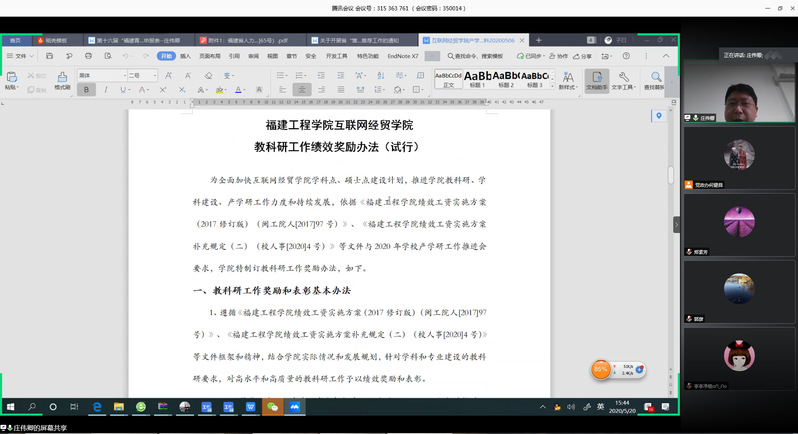Open the References ribbon tab
Image resolution: width=798 pixels, height=434 pixels.
coord(234,56)
